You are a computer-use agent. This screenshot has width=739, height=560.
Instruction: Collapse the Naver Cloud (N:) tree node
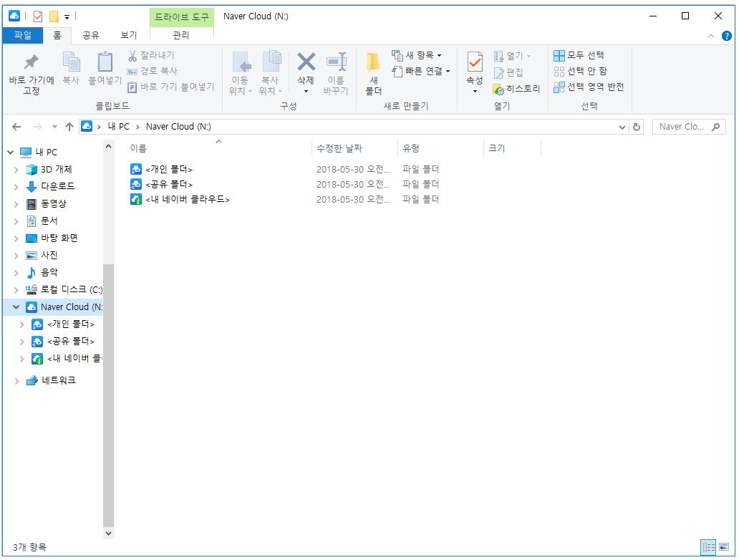(x=16, y=307)
